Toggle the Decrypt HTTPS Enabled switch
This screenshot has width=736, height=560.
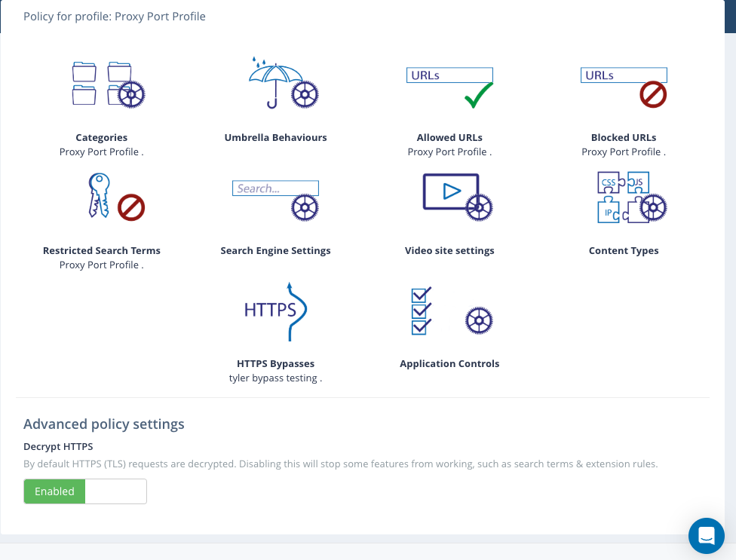[54, 491]
